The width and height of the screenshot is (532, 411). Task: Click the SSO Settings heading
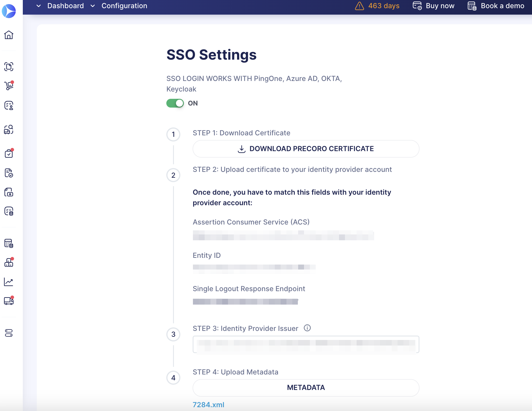[x=211, y=55]
